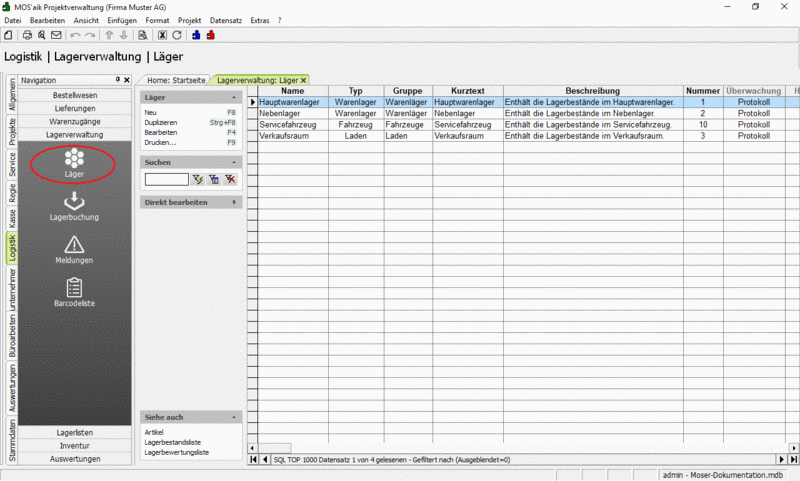Screen dimensions: 800x481
Task: Collapse the Läger action panel
Action: 234,97
